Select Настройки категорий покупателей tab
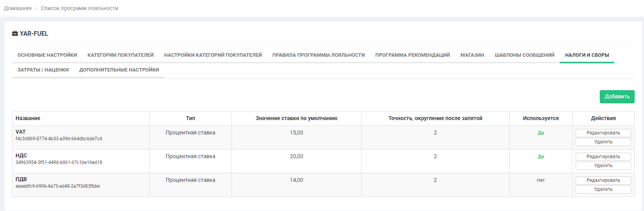Image resolution: width=644 pixels, height=211 pixels. [x=213, y=55]
